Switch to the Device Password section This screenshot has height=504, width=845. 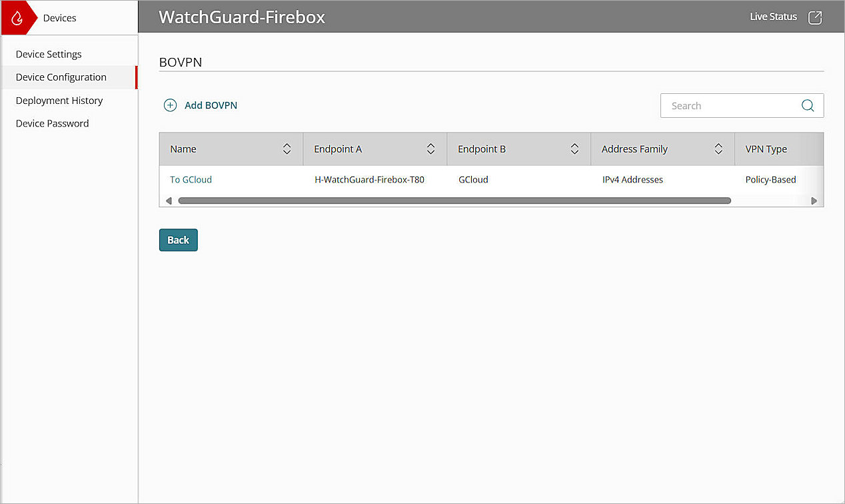coord(52,123)
